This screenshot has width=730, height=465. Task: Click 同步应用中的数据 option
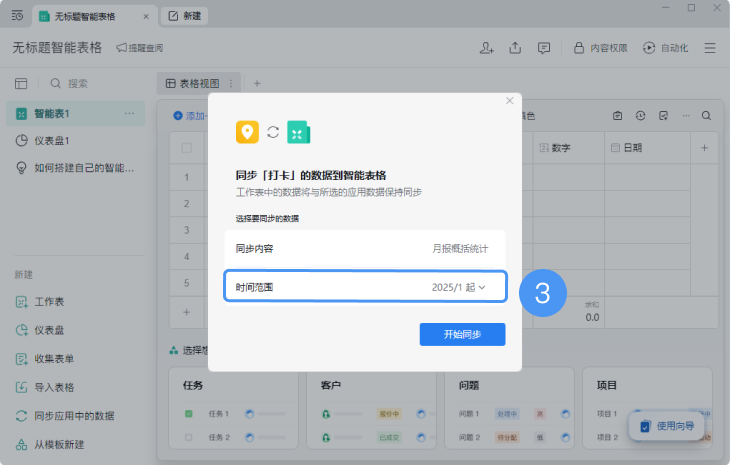coord(65,416)
